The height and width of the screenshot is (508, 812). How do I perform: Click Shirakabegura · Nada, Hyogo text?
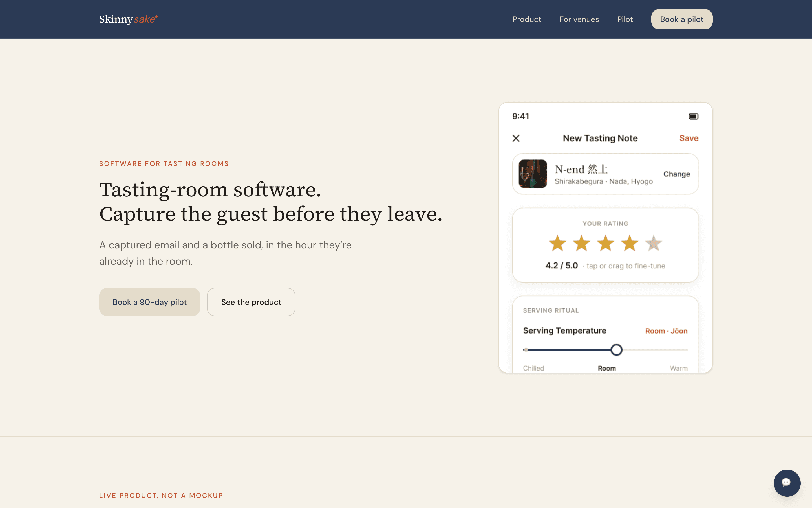[603, 181]
